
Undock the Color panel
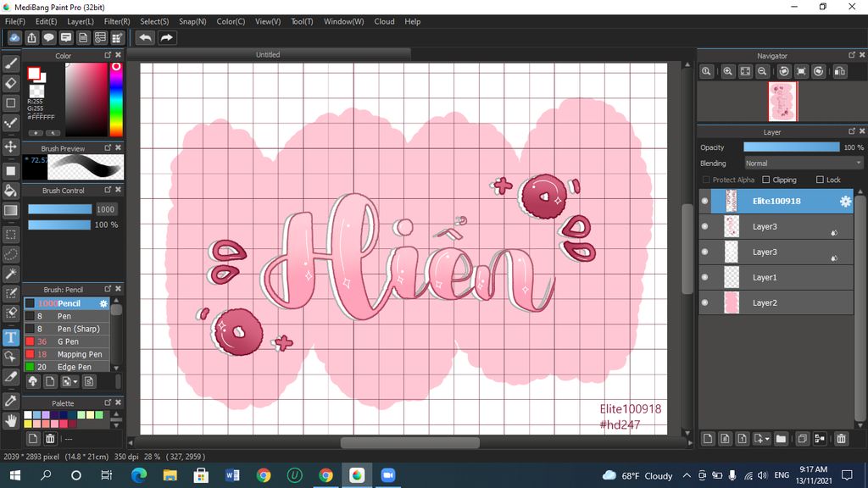coord(108,55)
